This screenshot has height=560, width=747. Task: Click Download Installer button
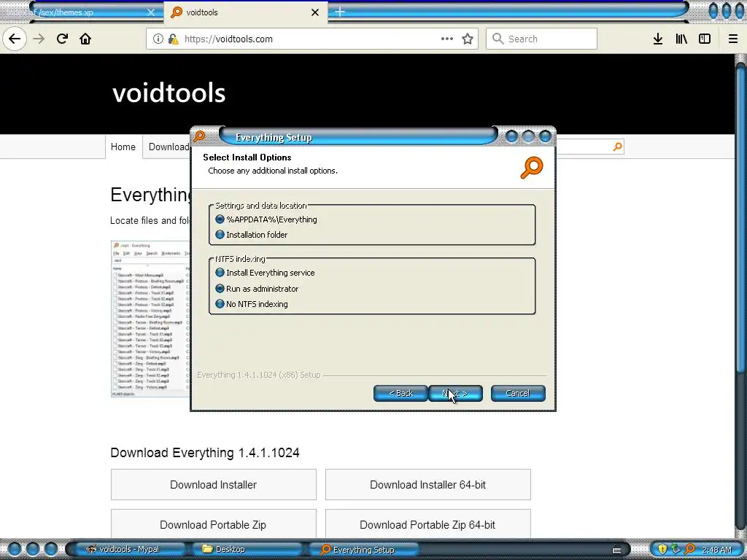(214, 485)
